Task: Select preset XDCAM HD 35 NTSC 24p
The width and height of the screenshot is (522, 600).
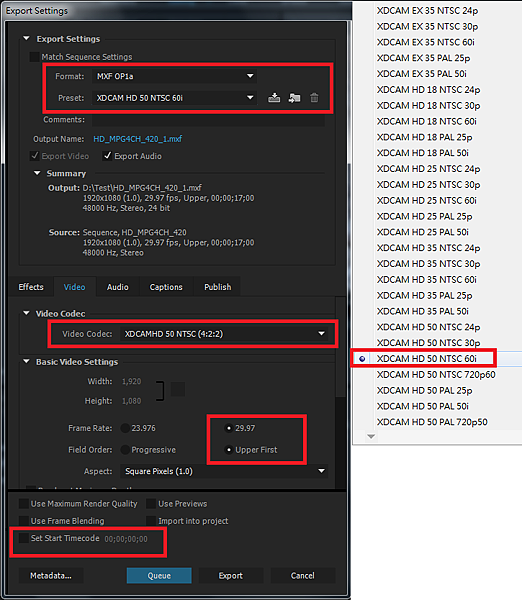Action: [x=429, y=248]
